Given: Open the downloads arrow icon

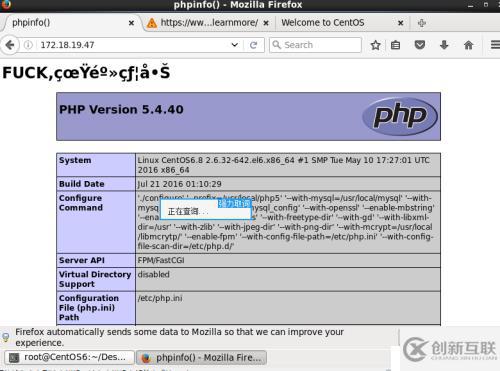Looking at the screenshot, I should click(x=444, y=45).
